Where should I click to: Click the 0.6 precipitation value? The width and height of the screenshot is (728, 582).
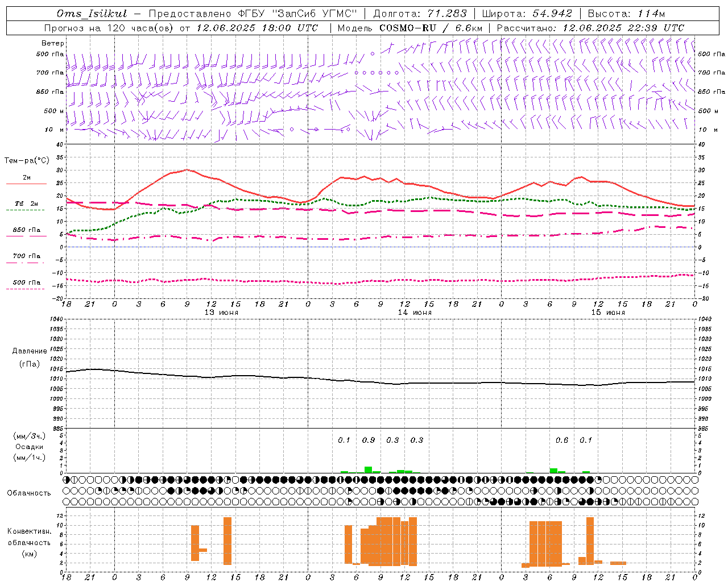[x=562, y=440]
